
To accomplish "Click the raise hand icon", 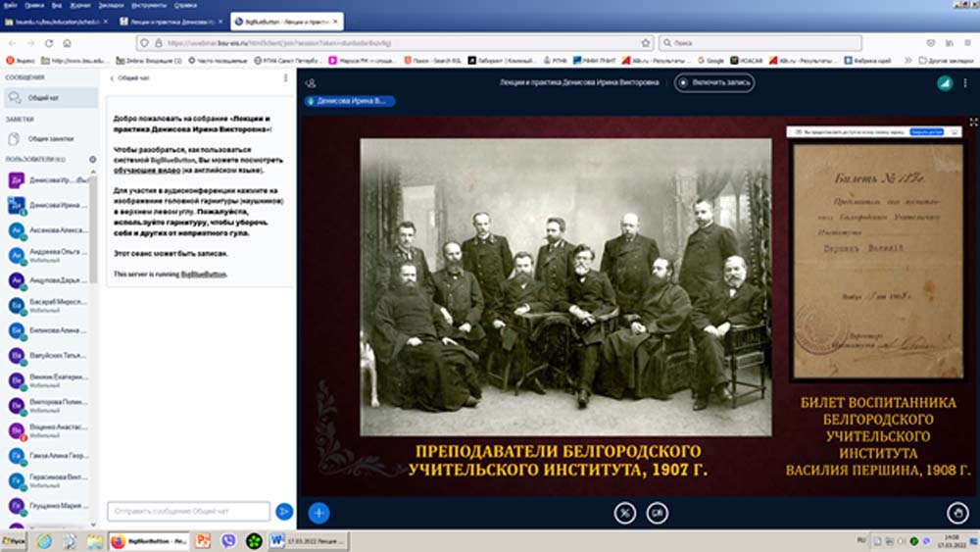I will [958, 512].
